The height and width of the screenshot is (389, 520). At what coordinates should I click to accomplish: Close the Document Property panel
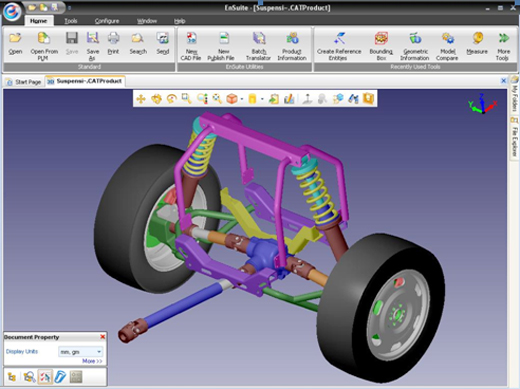103,337
